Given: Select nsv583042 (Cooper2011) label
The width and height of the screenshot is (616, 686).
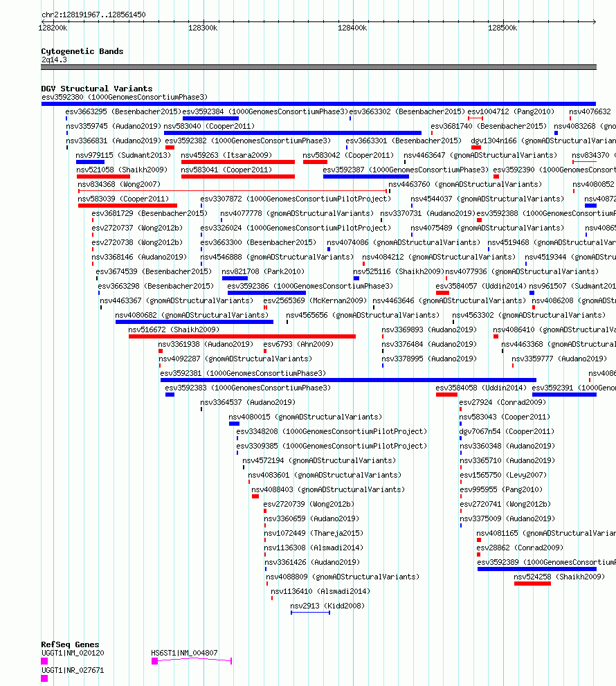Looking at the screenshot, I should coord(348,155).
